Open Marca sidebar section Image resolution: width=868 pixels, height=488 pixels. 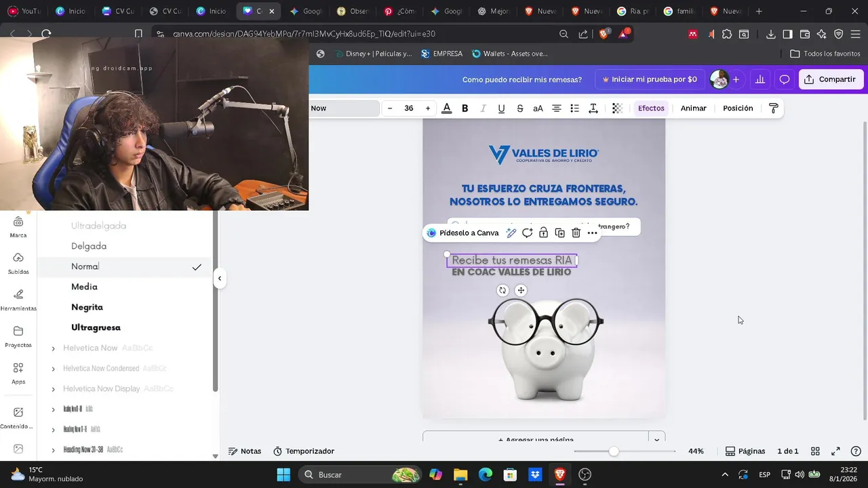[18, 227]
